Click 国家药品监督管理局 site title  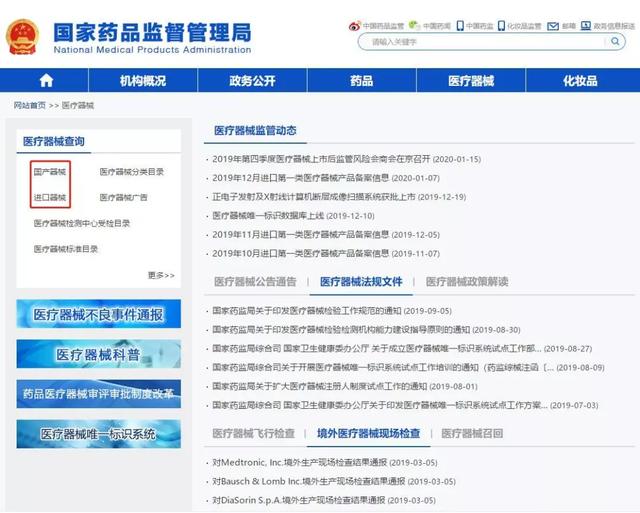[152, 33]
